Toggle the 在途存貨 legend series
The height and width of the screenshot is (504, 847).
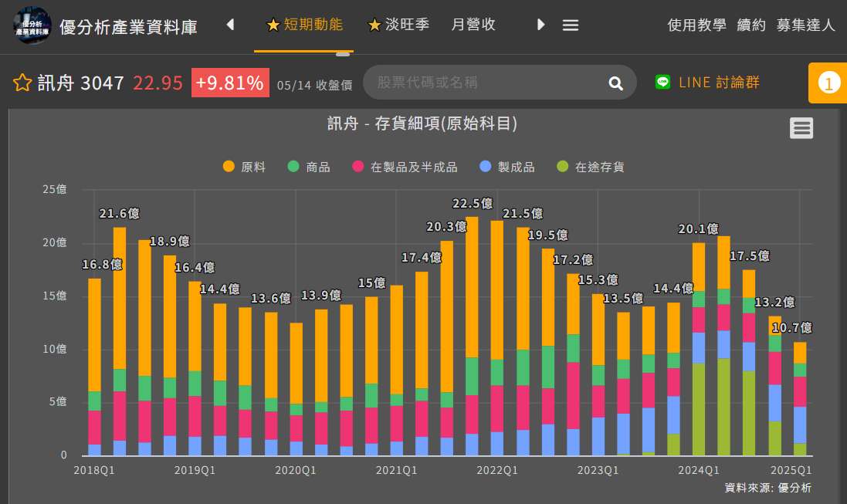point(591,167)
